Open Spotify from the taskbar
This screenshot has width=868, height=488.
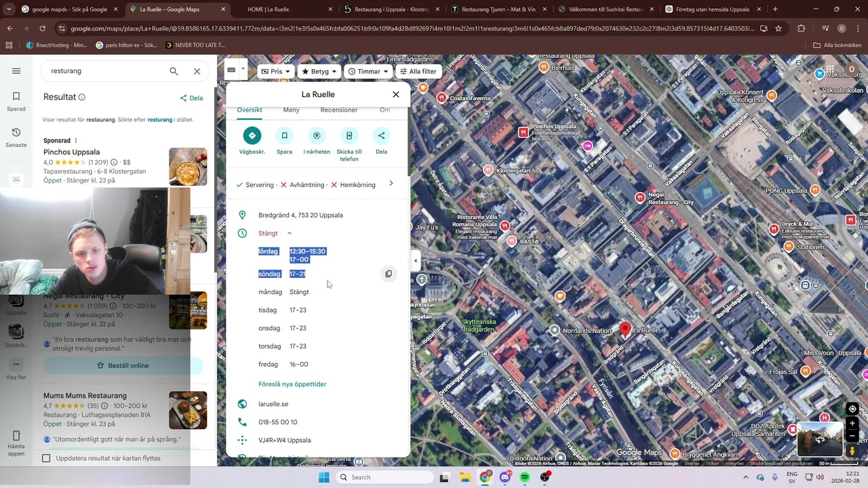(525, 477)
